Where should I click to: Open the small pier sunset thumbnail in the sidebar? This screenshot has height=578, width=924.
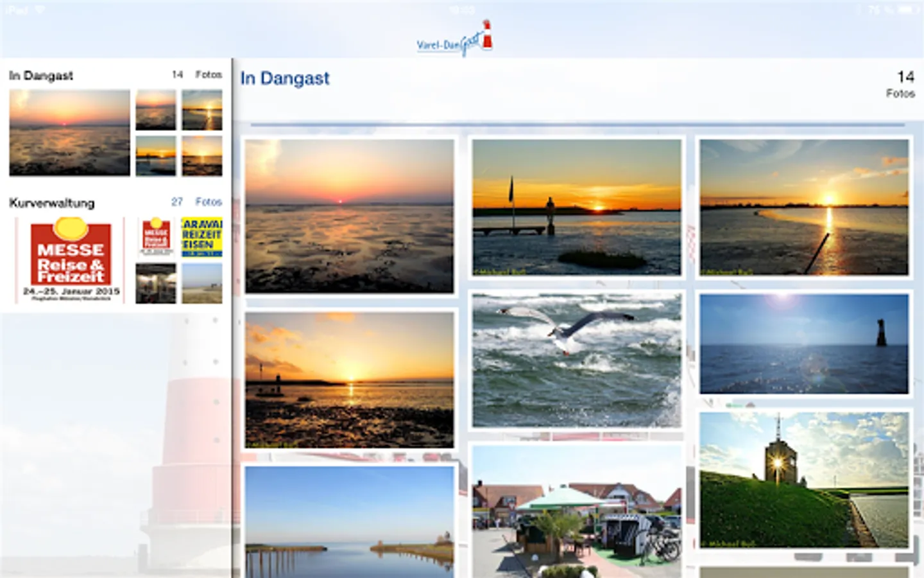(156, 155)
